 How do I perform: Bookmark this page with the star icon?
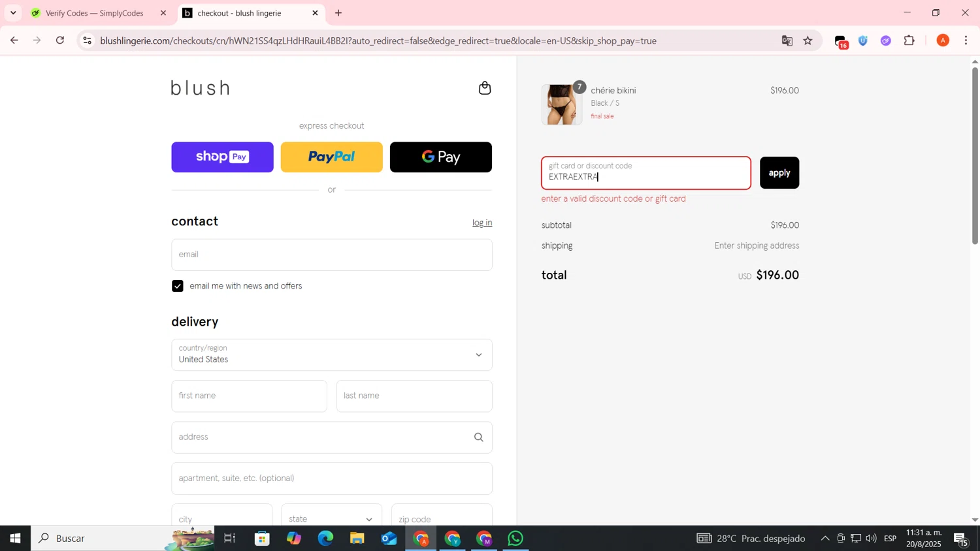click(808, 40)
